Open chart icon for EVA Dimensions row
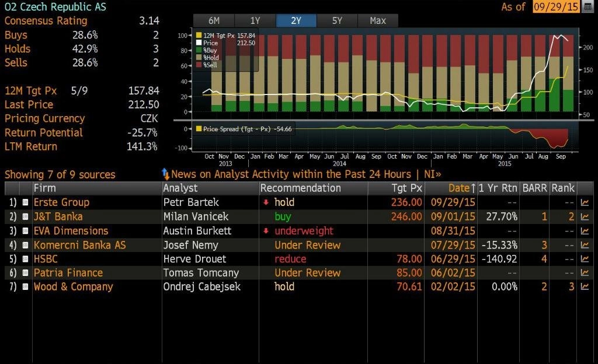The width and height of the screenshot is (598, 364). (585, 231)
